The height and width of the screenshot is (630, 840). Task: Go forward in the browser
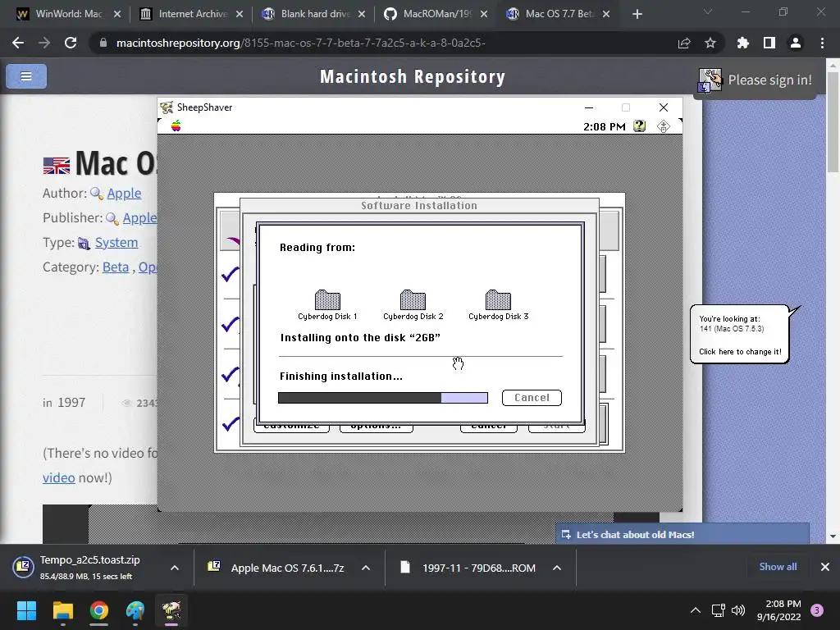click(x=44, y=43)
